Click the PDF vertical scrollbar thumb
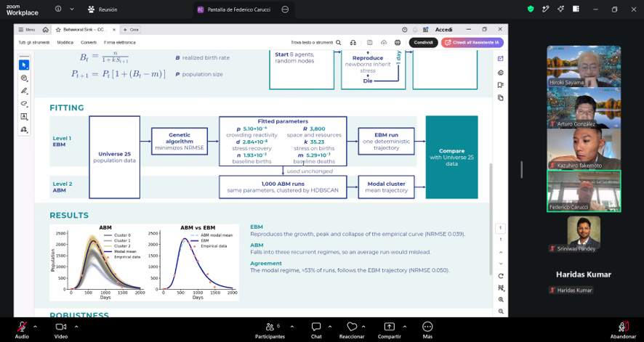Image resolution: width=644 pixels, height=342 pixels. click(489, 219)
